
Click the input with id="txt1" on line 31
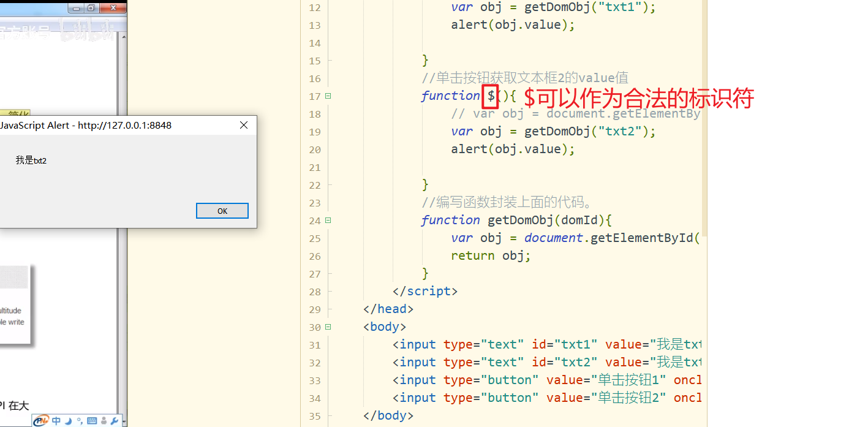(547, 345)
